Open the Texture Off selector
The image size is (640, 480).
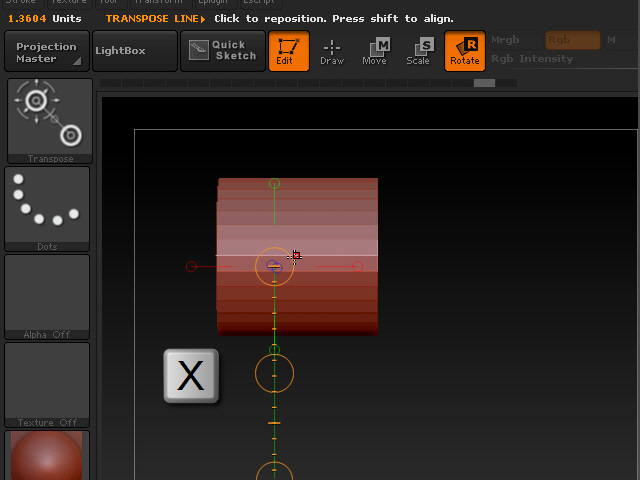click(47, 385)
